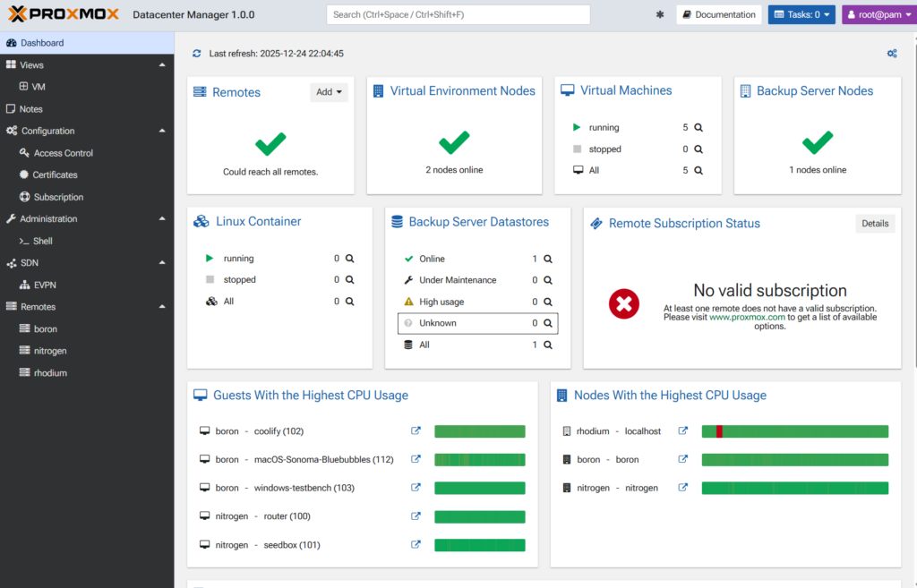Select Access Control in sidebar
917x588 pixels.
pos(63,153)
